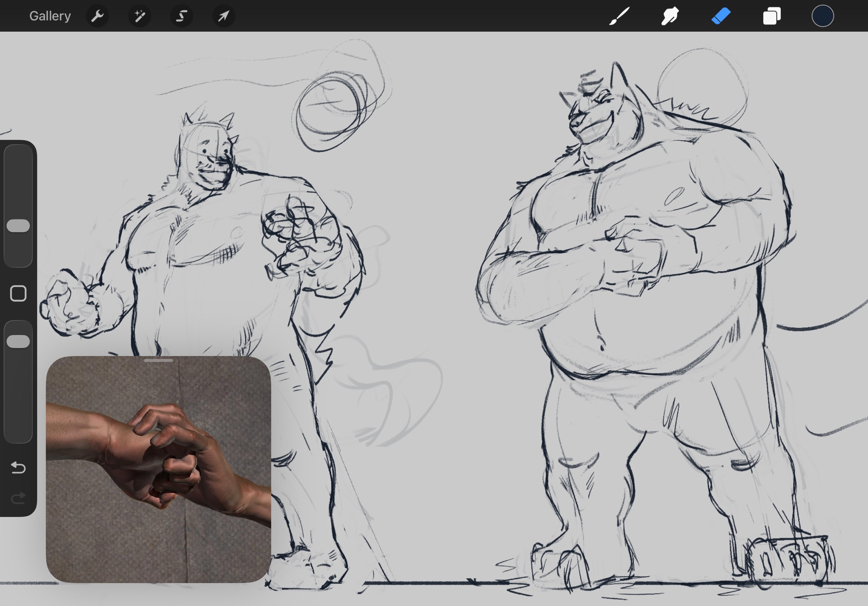
Task: Activate the Selection tool
Action: (181, 16)
